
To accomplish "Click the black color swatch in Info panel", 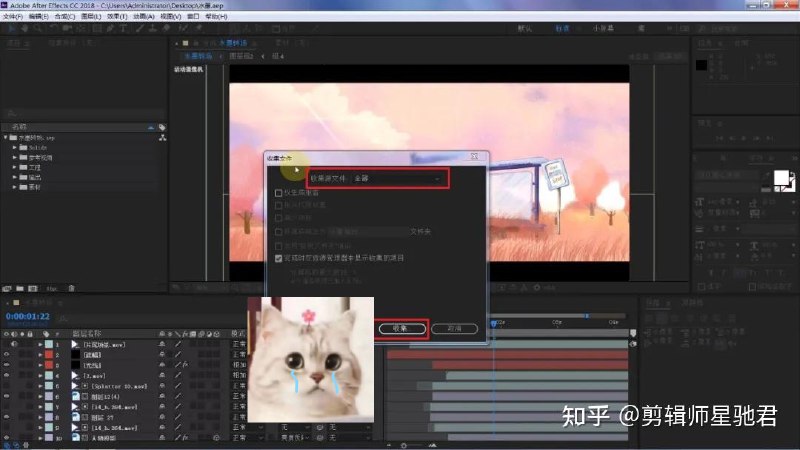I will (x=702, y=65).
